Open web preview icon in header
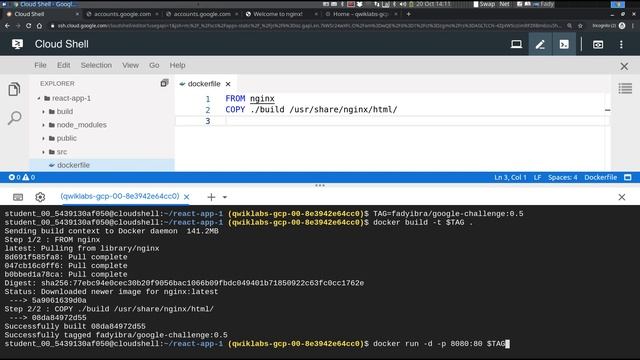The height and width of the screenshot is (360, 640). coord(598,44)
